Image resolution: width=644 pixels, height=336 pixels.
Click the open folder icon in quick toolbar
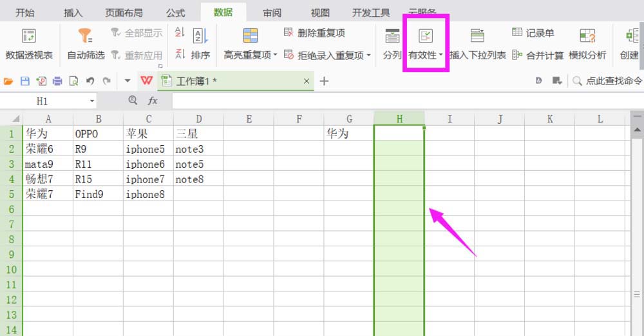tap(8, 81)
